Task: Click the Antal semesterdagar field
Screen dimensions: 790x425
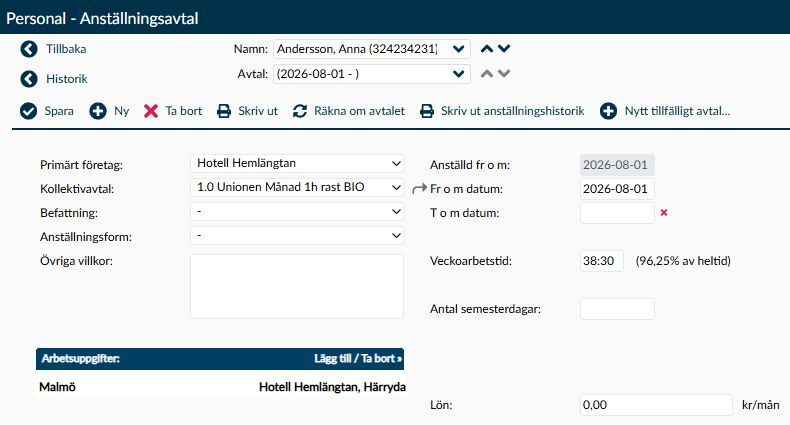Action: click(x=617, y=309)
